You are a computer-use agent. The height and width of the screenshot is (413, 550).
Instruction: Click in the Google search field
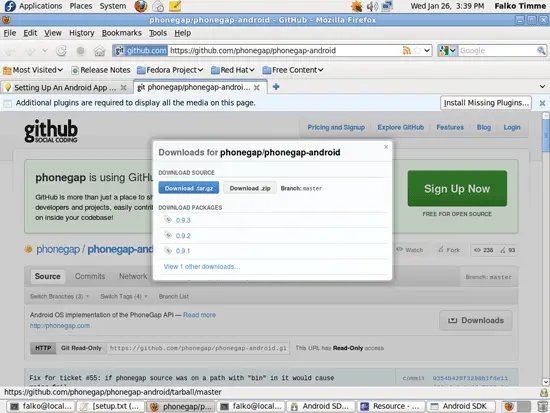point(497,51)
